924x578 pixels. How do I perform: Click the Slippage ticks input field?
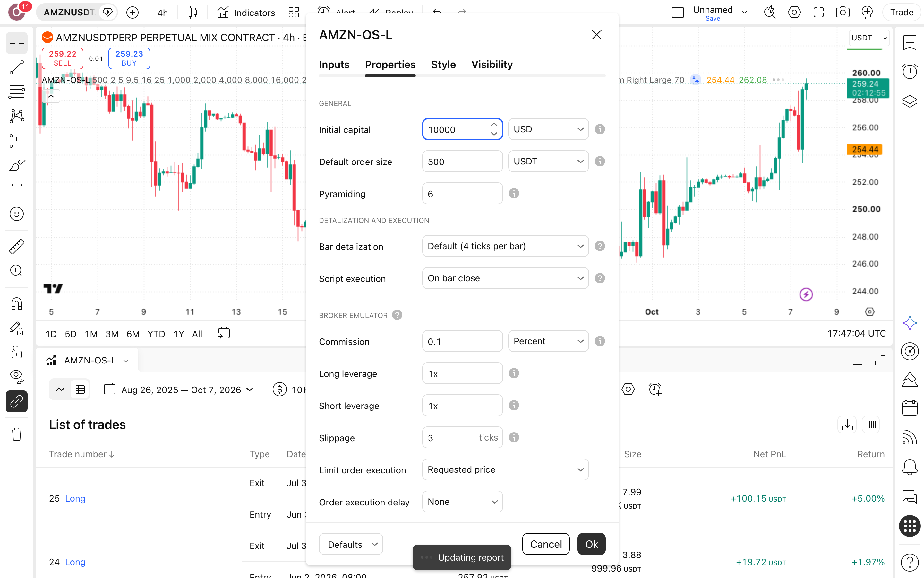462,437
